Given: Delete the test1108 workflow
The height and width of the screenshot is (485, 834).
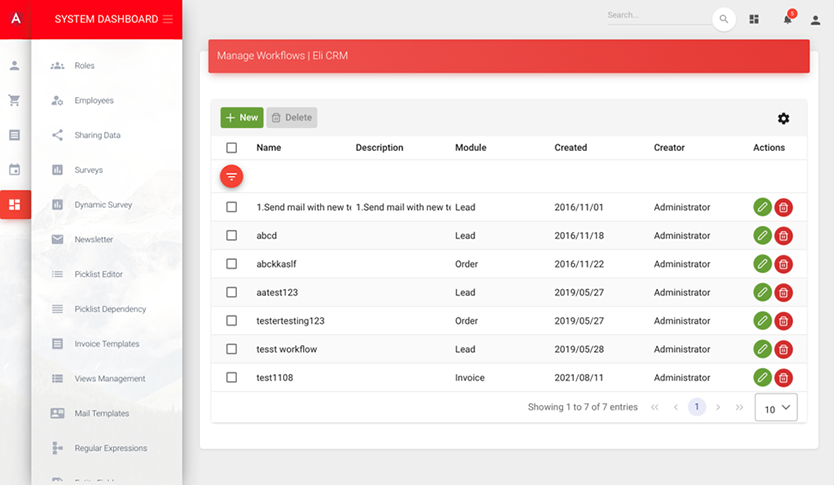Looking at the screenshot, I should (x=783, y=378).
